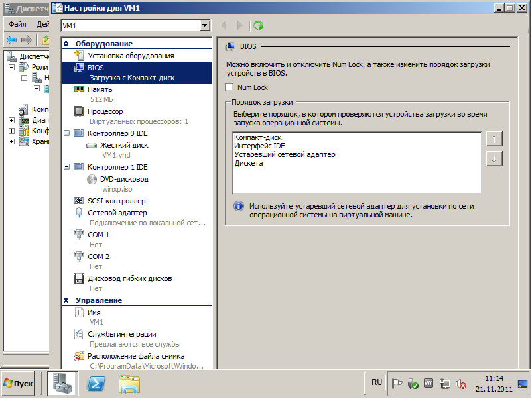Open the Файл menu
Screen dimensions: 532x399
pos(17,24)
